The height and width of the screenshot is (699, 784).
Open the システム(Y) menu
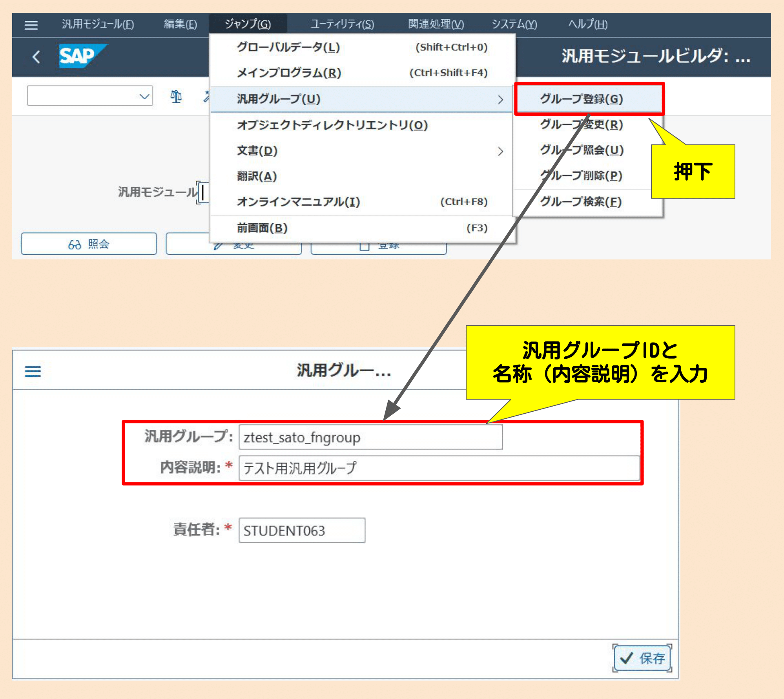pos(514,24)
